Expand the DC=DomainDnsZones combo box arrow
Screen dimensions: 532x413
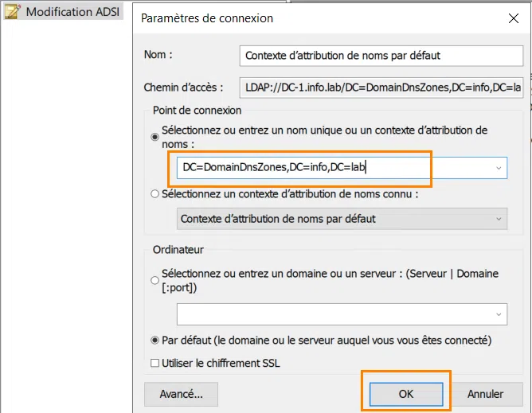[499, 168]
